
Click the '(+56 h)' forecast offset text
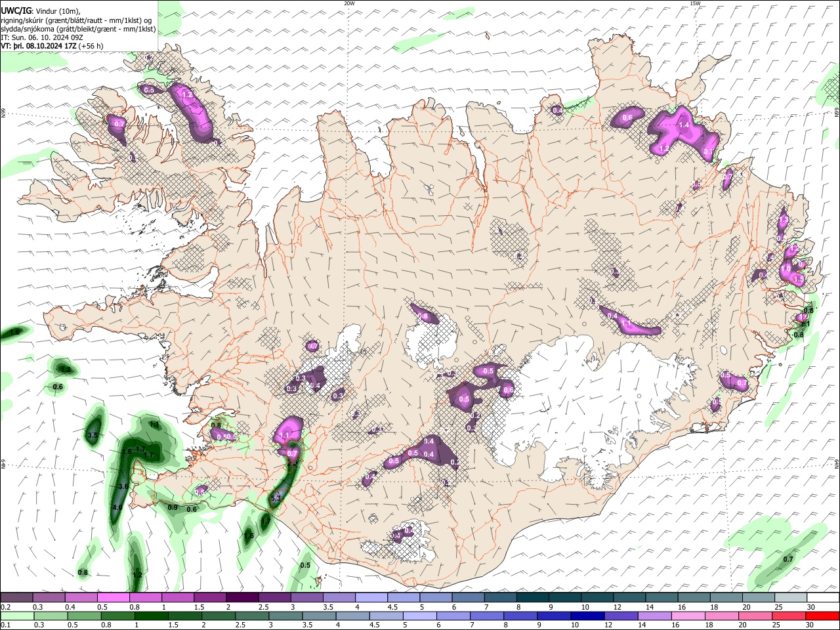tap(91, 46)
